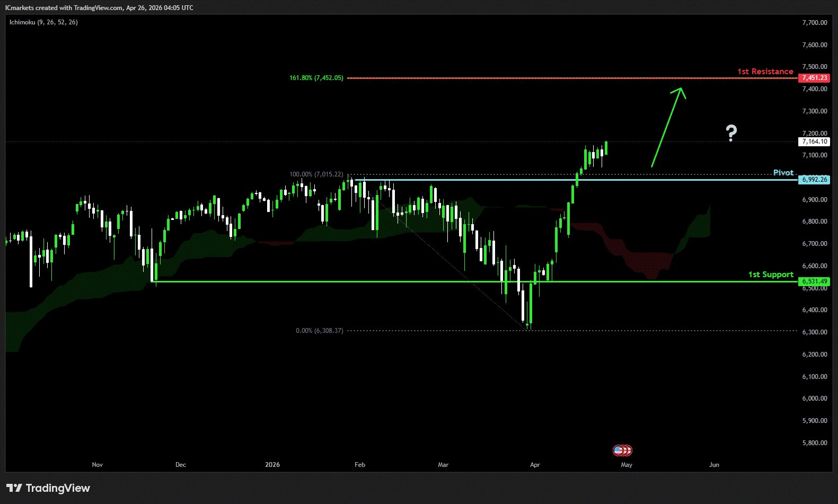
Task: Click the 7,700.00 level on the price scale
Action: 814,23
